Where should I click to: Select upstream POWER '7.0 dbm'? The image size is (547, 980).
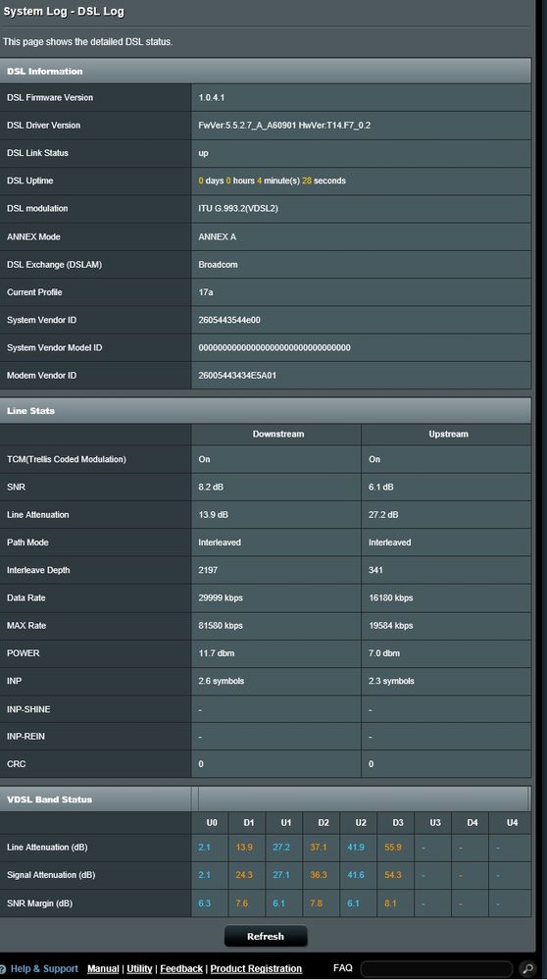pyautogui.click(x=384, y=653)
